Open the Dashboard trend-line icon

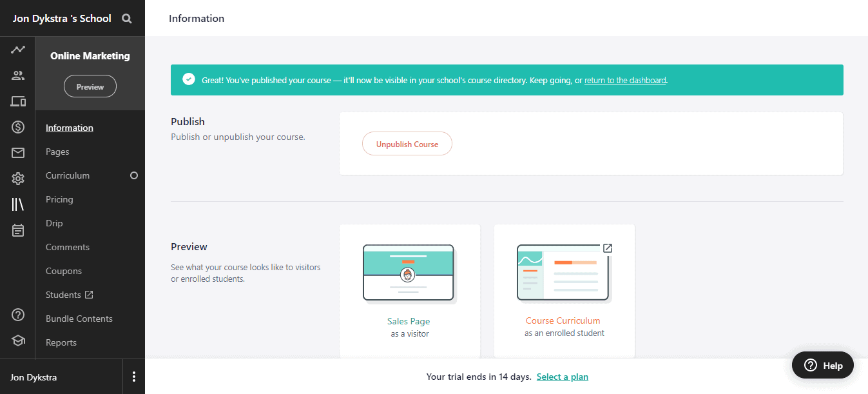tap(18, 50)
